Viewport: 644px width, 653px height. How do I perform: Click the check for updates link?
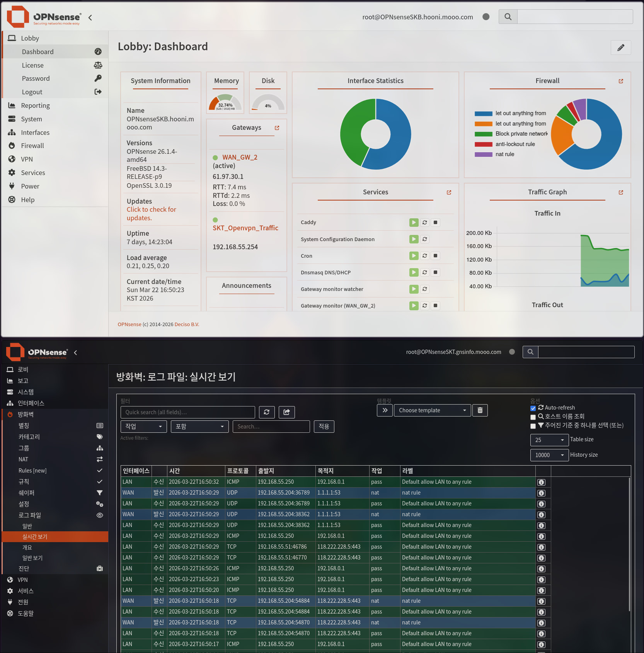(x=151, y=214)
